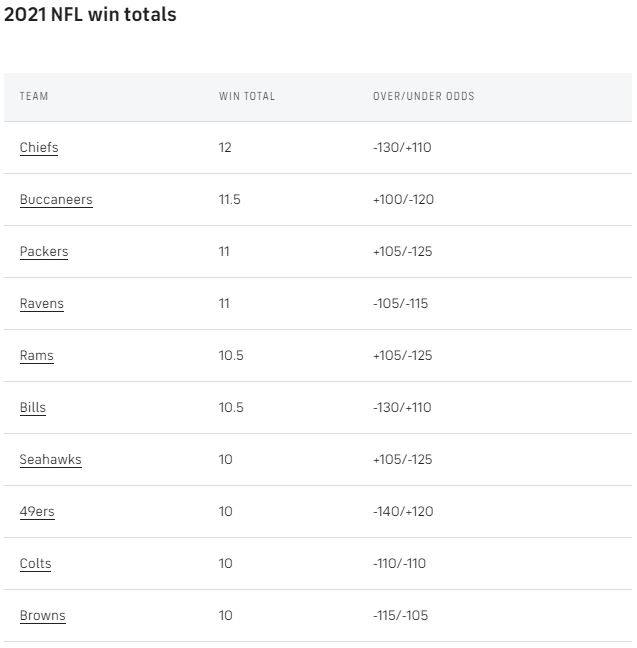
Task: Select the Ravens team link
Action: [x=41, y=304]
